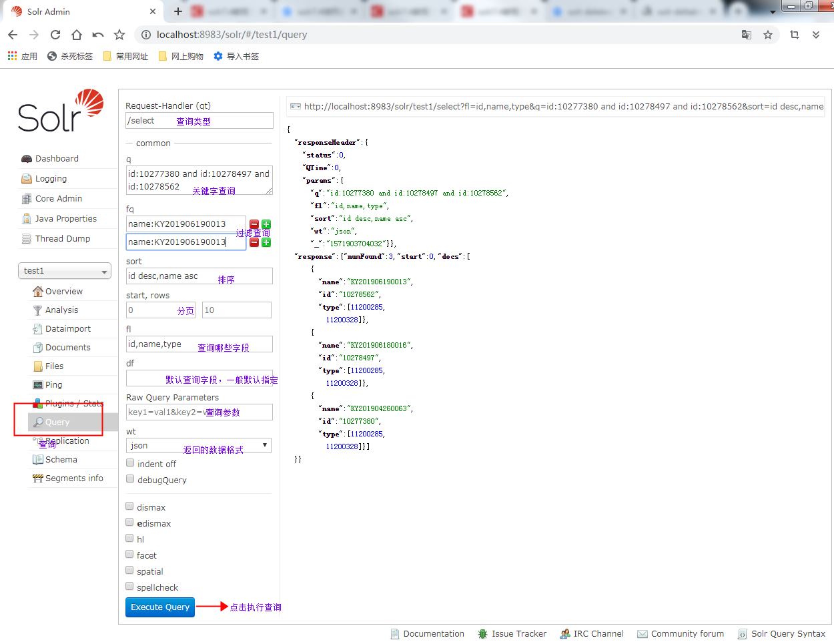This screenshot has width=834, height=644.
Task: Open Dashboard icon in sidebar
Action: point(27,159)
